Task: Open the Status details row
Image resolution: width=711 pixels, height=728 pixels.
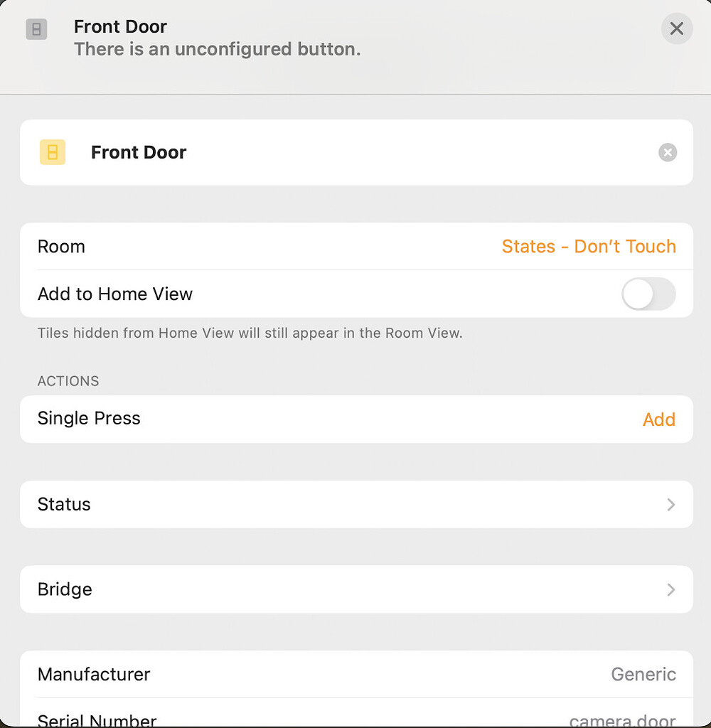Action: [x=355, y=504]
